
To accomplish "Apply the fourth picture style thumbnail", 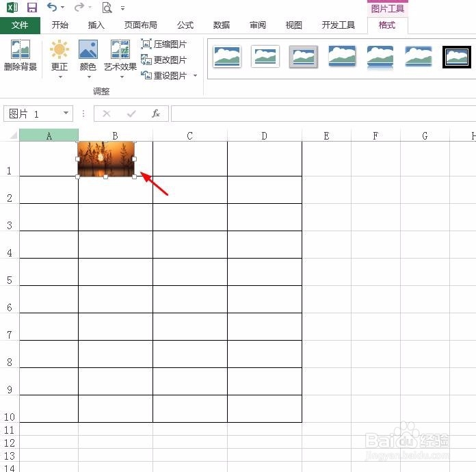I will pos(342,56).
